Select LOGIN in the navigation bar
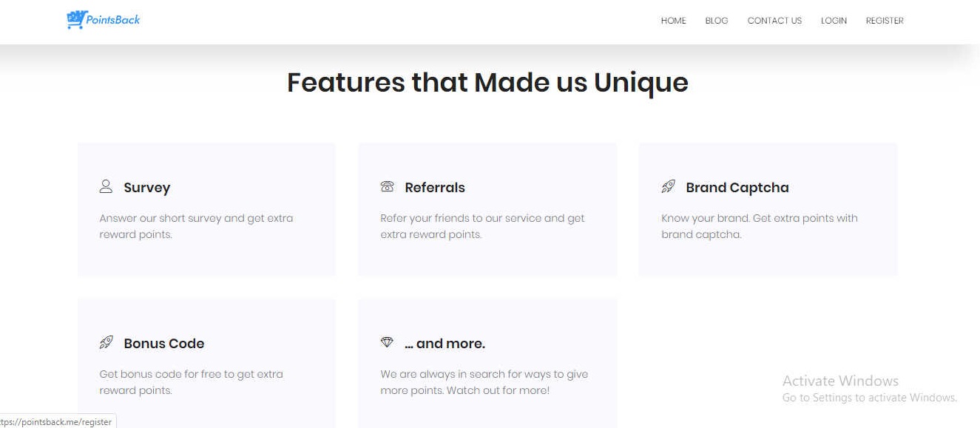This screenshot has width=980, height=428. (x=834, y=21)
